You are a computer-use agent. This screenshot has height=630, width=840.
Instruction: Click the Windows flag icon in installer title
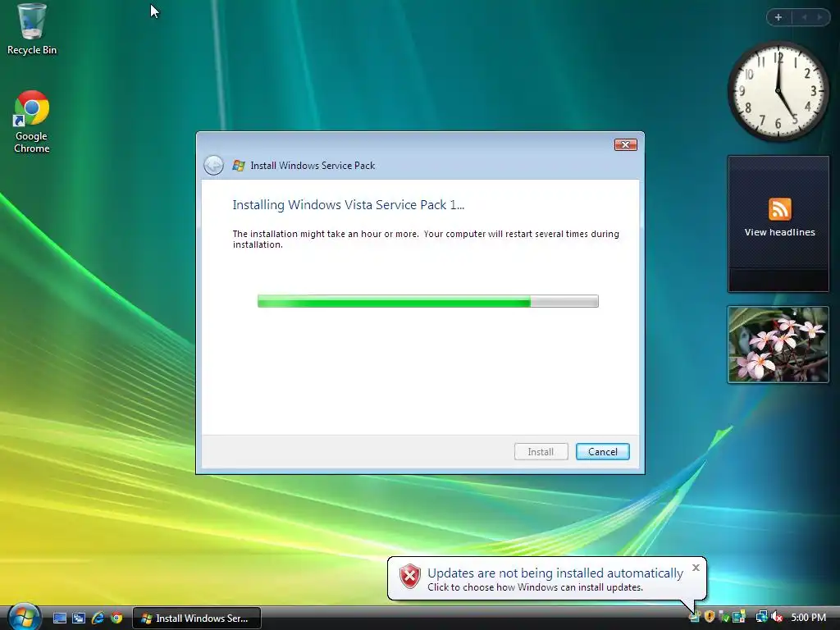(239, 166)
